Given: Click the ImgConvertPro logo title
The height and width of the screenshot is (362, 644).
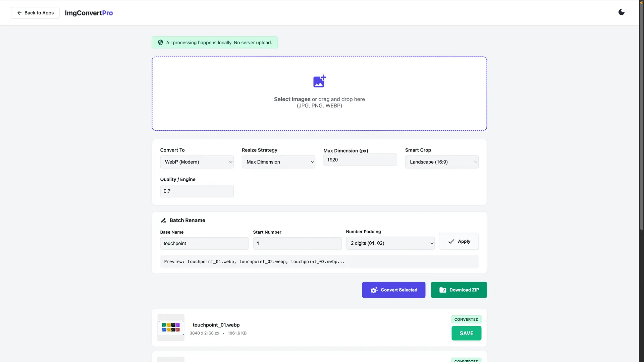Looking at the screenshot, I should click(89, 13).
